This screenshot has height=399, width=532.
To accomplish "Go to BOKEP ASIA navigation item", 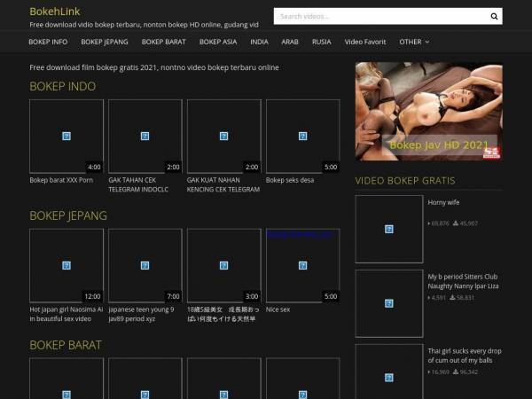I will (x=218, y=42).
